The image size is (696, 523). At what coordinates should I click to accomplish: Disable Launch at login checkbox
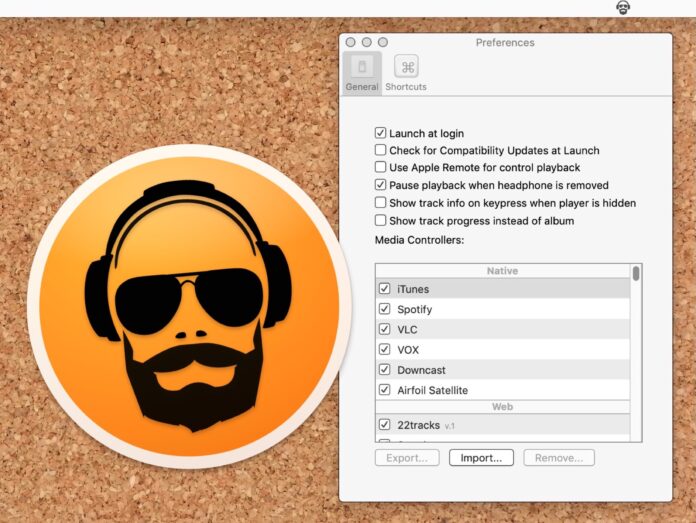click(x=380, y=133)
